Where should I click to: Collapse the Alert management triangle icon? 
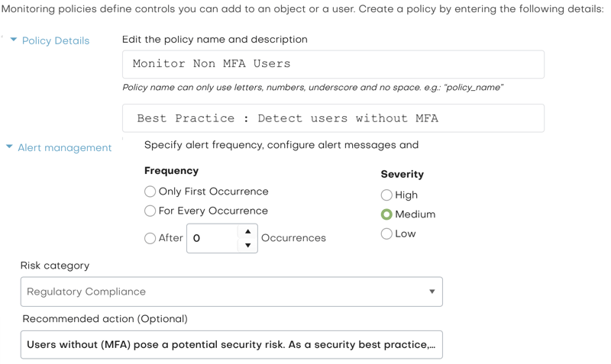9,147
